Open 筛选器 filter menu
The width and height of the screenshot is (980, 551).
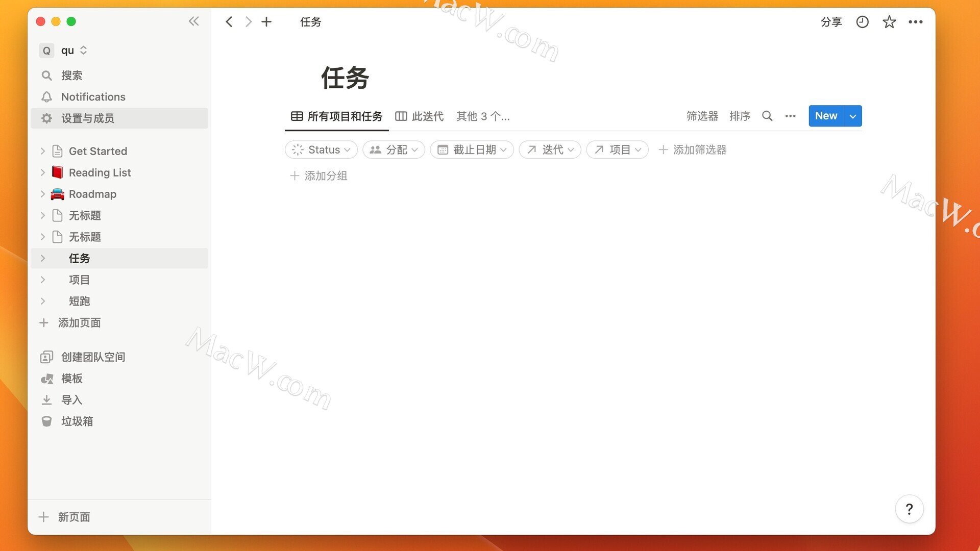702,116
